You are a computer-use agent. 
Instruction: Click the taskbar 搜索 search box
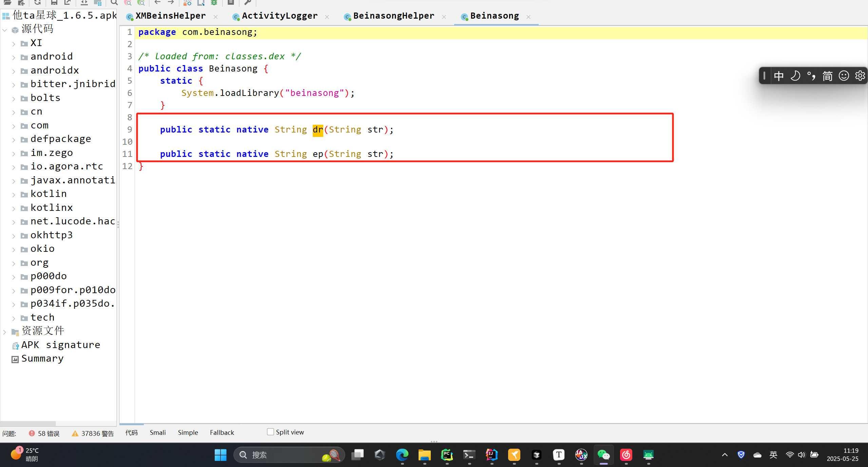[x=289, y=455]
